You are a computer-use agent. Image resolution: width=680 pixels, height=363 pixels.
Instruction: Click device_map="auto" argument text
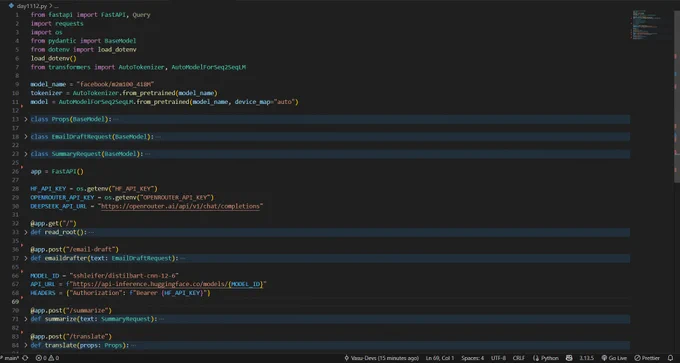pos(265,102)
